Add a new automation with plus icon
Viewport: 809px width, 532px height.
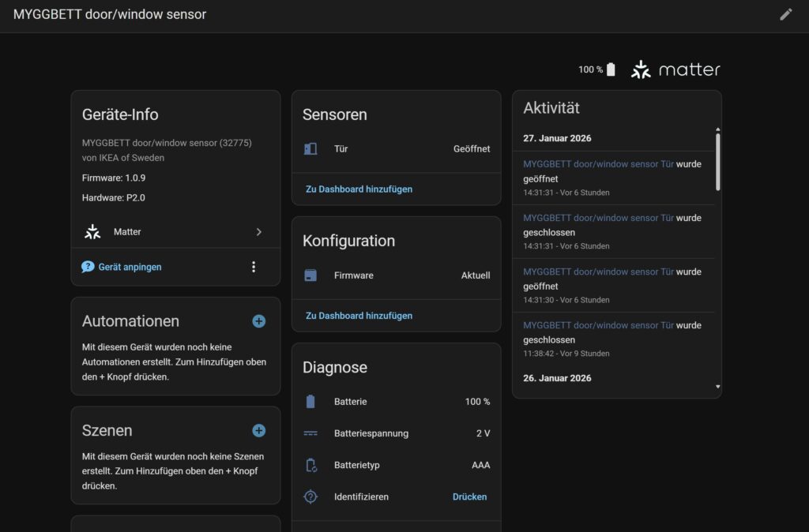point(258,321)
